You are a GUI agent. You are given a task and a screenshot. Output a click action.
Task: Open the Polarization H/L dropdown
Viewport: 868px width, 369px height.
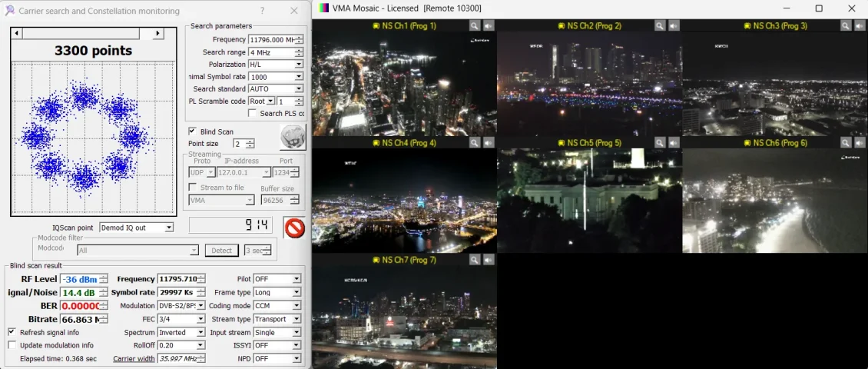click(298, 65)
